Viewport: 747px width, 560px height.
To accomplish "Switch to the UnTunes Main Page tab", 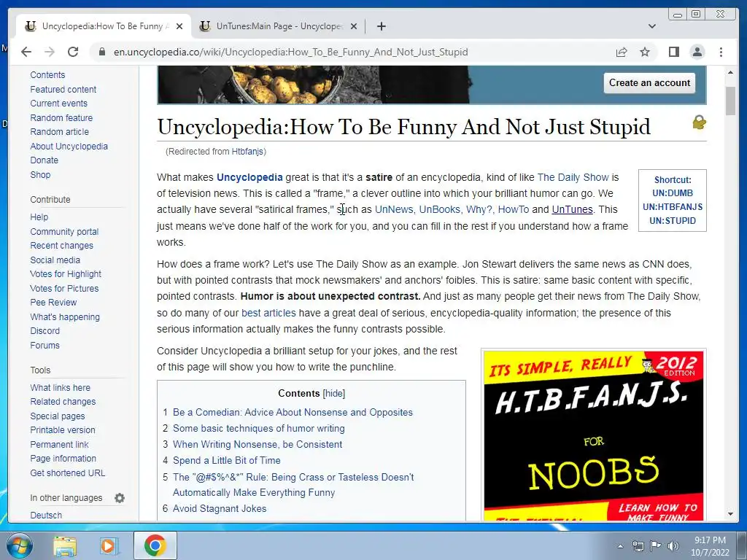I will click(x=279, y=26).
